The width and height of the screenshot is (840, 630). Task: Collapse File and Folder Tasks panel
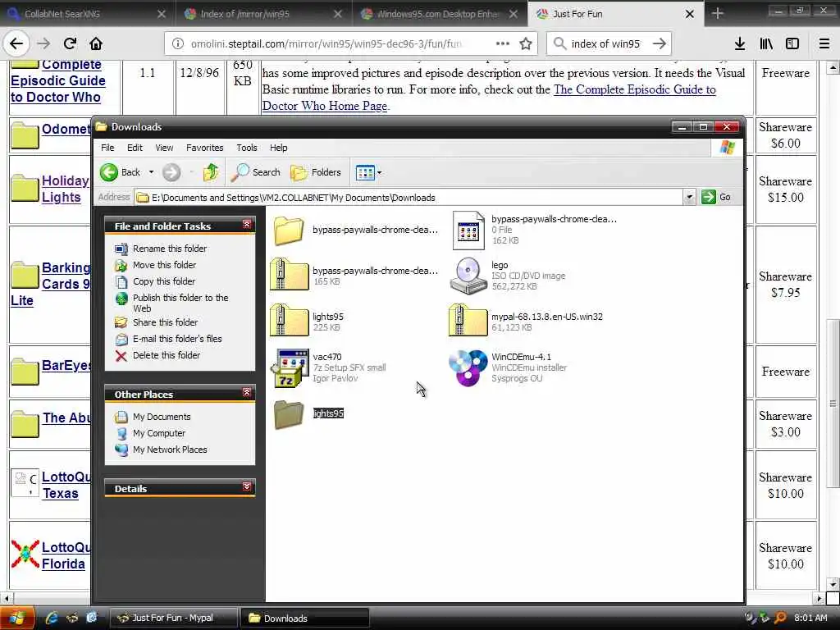coord(246,225)
